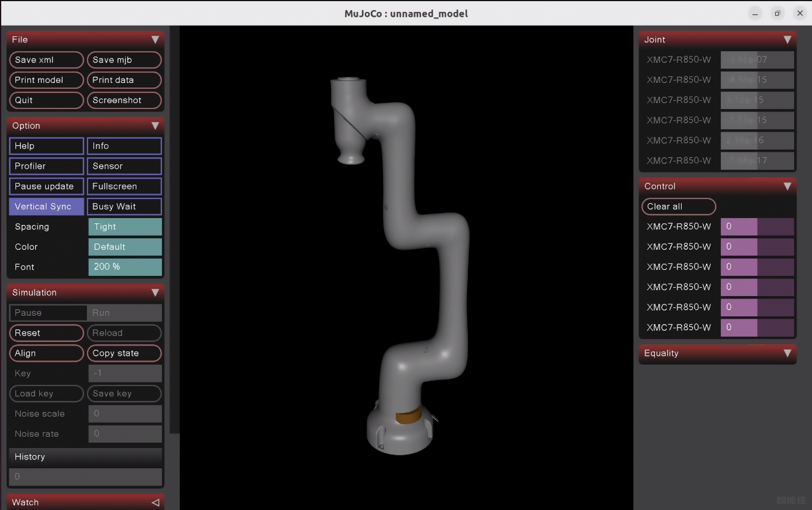Collapse the Control panel triangle

click(787, 186)
